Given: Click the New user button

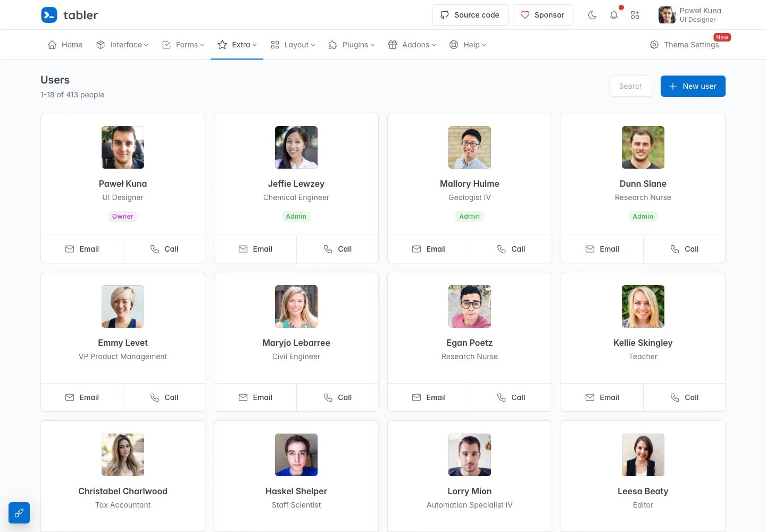Looking at the screenshot, I should click(693, 86).
